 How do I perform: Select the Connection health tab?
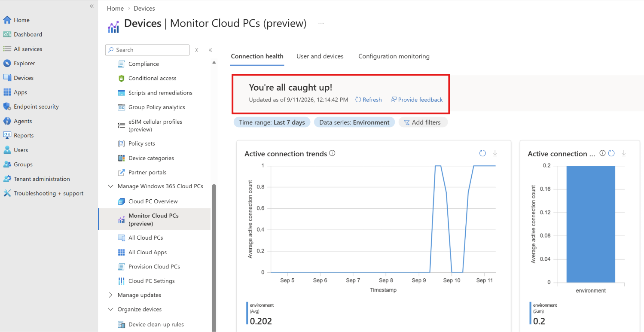[257, 56]
